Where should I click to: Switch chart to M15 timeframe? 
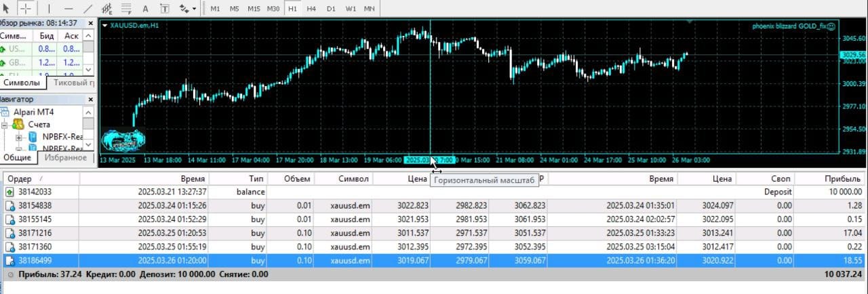[254, 9]
